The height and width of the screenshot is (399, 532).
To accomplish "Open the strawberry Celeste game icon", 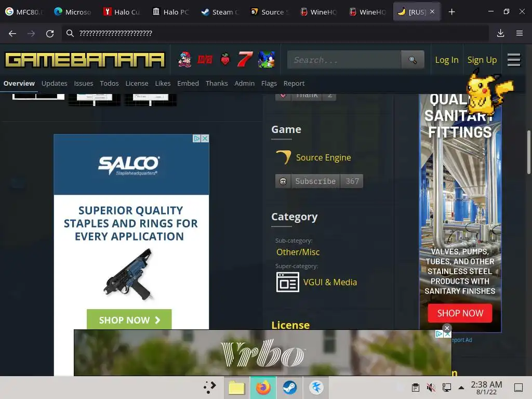I will coord(225,60).
